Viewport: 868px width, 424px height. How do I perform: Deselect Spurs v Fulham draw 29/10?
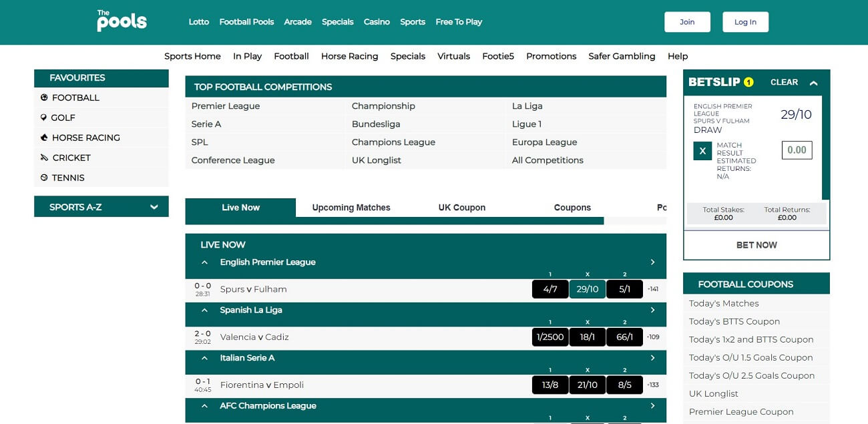tap(588, 289)
